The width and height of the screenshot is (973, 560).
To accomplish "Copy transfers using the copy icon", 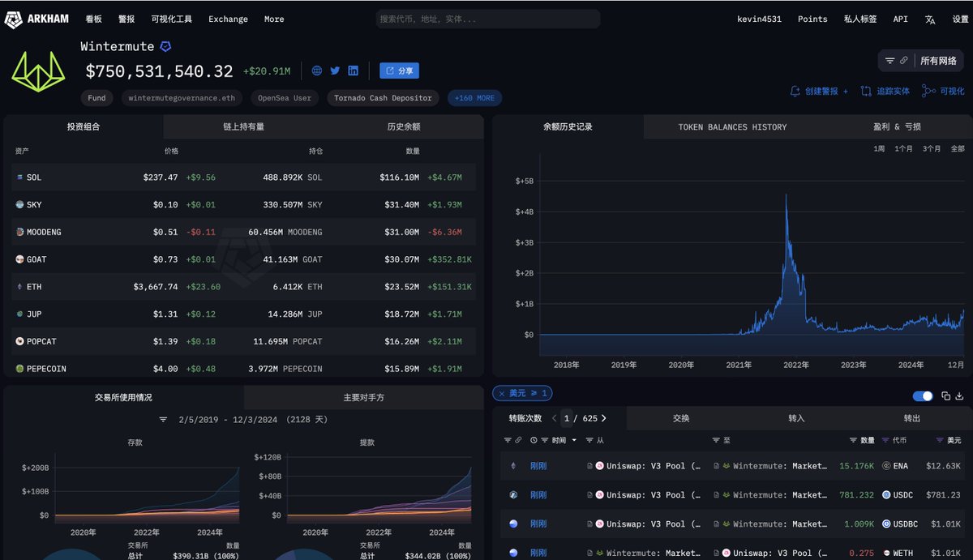I will click(945, 396).
